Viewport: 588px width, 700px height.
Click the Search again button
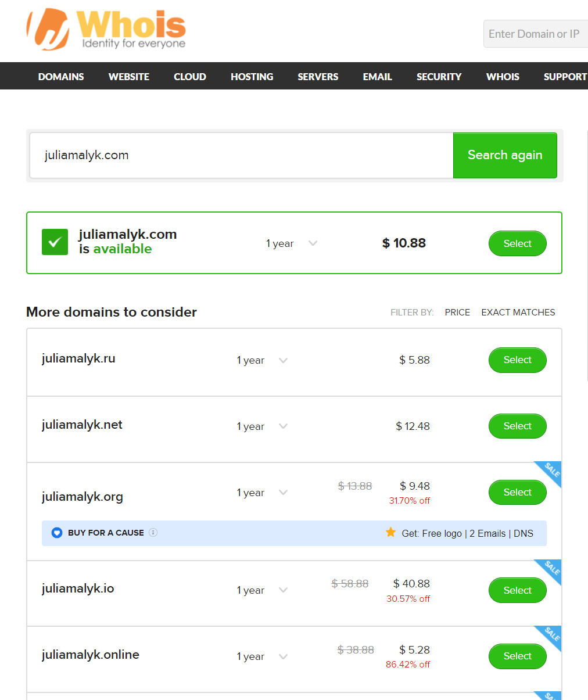[505, 155]
